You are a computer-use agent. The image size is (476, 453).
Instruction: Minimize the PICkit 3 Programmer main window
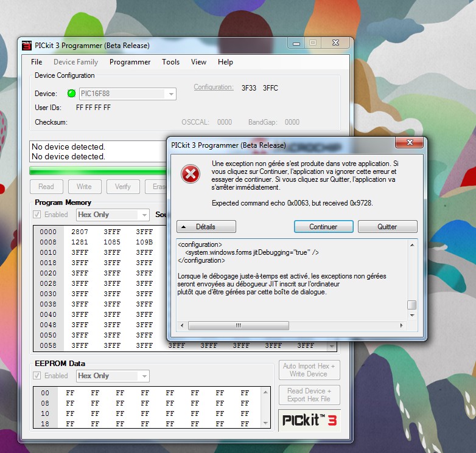click(x=296, y=43)
